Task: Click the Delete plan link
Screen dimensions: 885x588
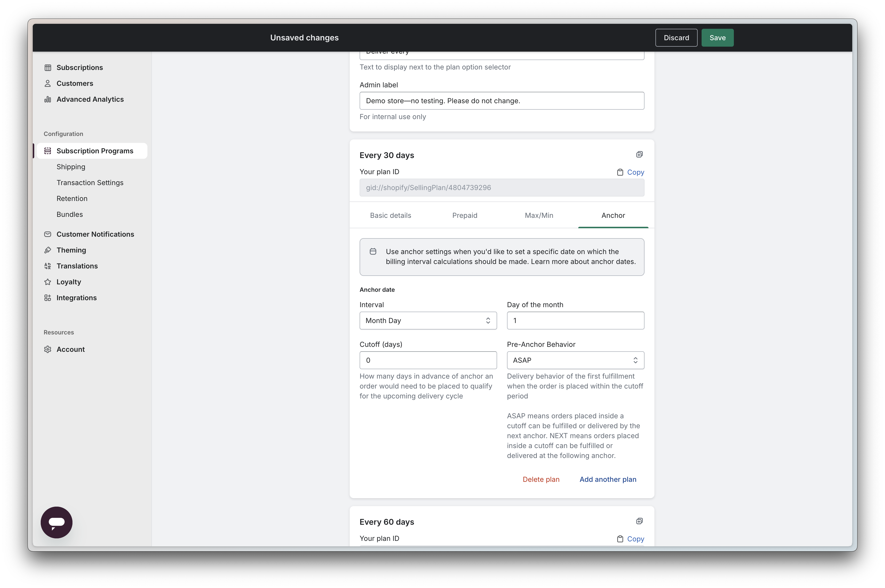Action: click(x=541, y=479)
